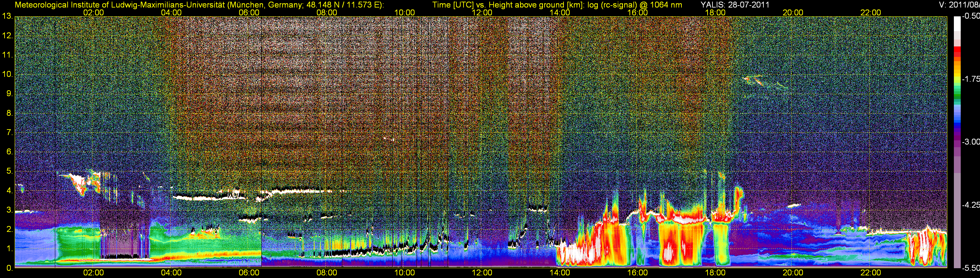Click the 02:00 label on top time axis

(93, 12)
